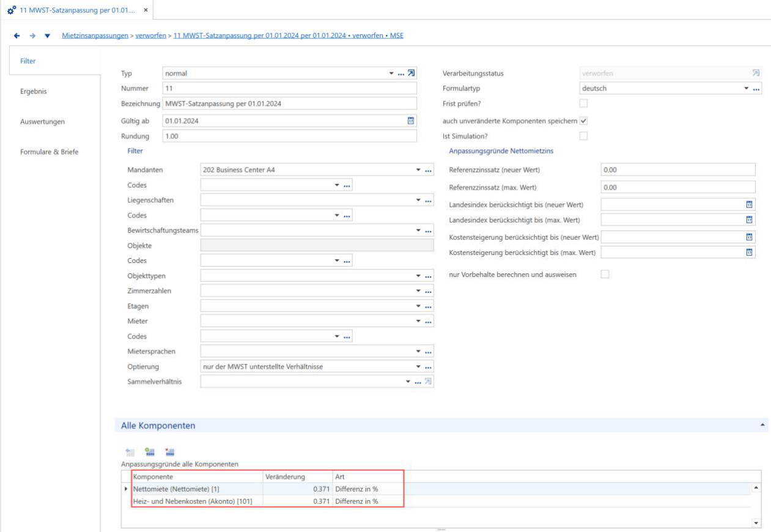The height and width of the screenshot is (532, 771).
Task: Open calendar for Kostensteigerung berücksichtigt bis (neuer Wert)
Action: tap(749, 237)
